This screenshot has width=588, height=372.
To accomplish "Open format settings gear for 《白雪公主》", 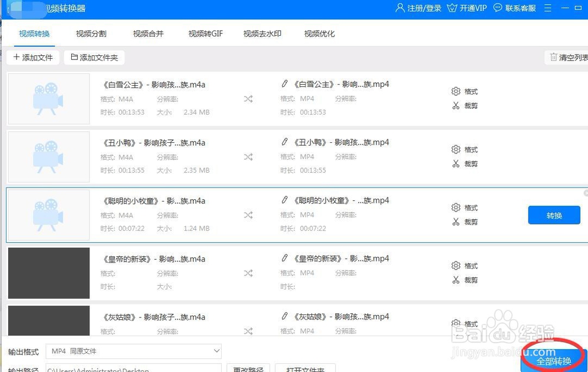I will tap(456, 91).
